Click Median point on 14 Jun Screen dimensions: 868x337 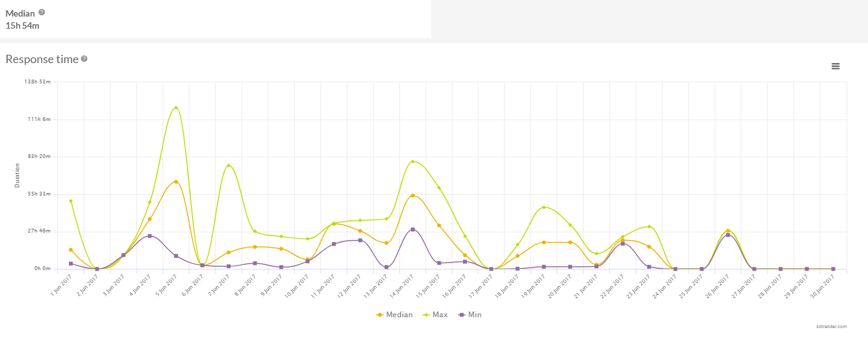point(413,195)
